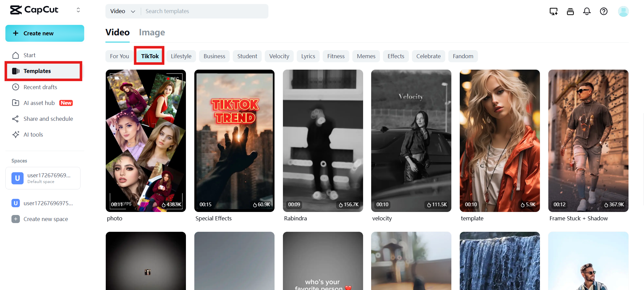Click the plus icon for Create new space

15,219
